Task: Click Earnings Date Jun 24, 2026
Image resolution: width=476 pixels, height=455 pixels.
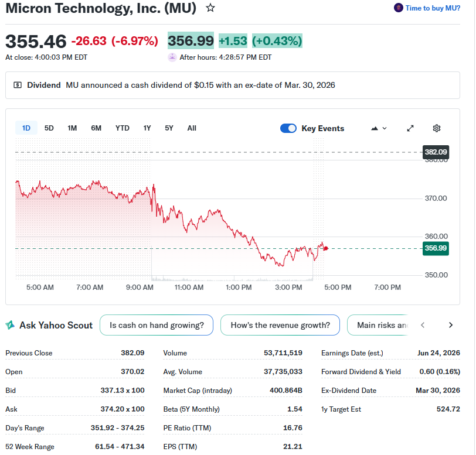Action: click(438, 353)
